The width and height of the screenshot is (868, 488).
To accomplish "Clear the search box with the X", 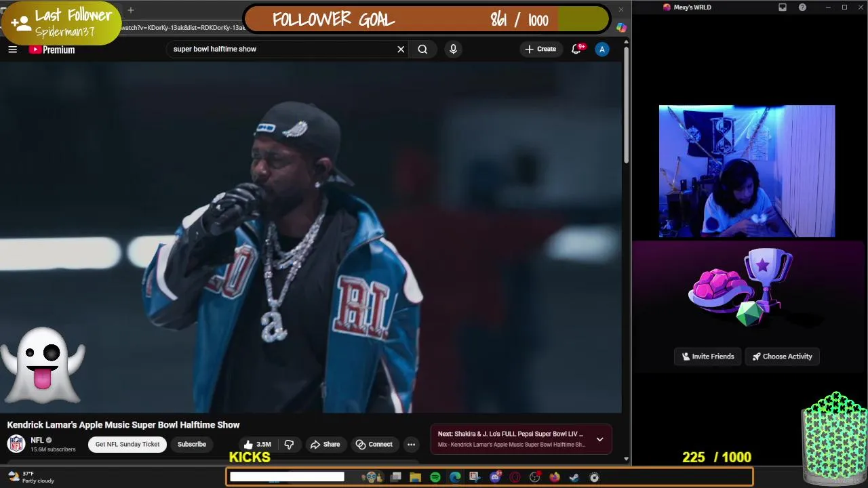I will tap(401, 49).
